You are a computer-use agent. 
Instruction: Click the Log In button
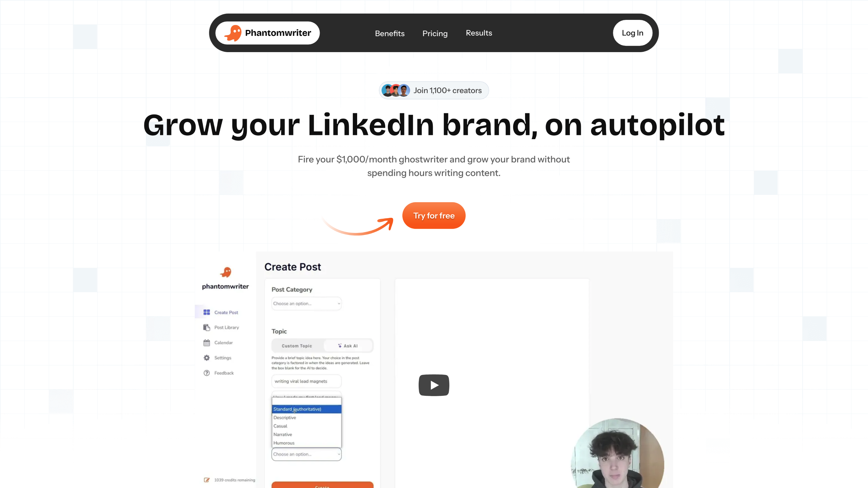tap(633, 33)
